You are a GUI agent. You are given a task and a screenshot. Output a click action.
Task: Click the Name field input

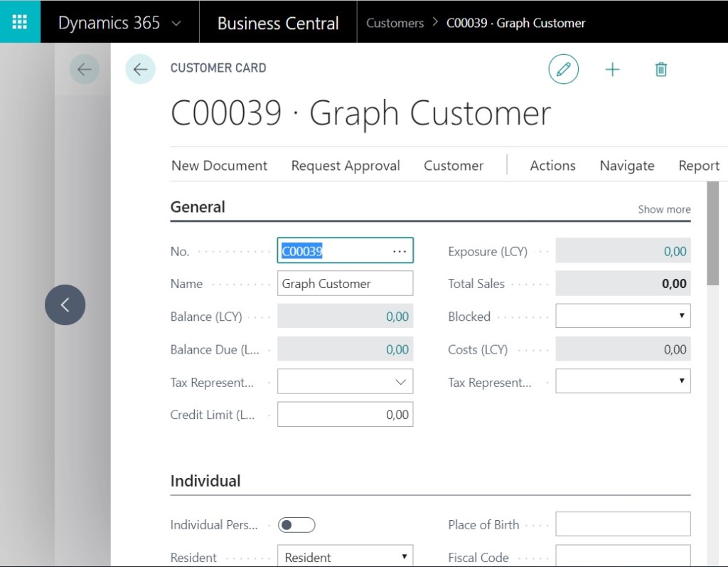click(x=345, y=283)
